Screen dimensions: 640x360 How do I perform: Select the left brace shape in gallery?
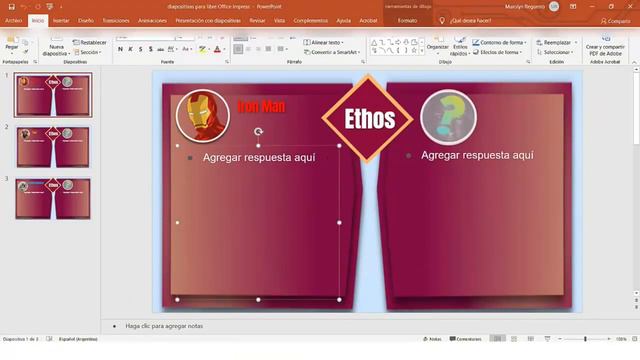398,51
